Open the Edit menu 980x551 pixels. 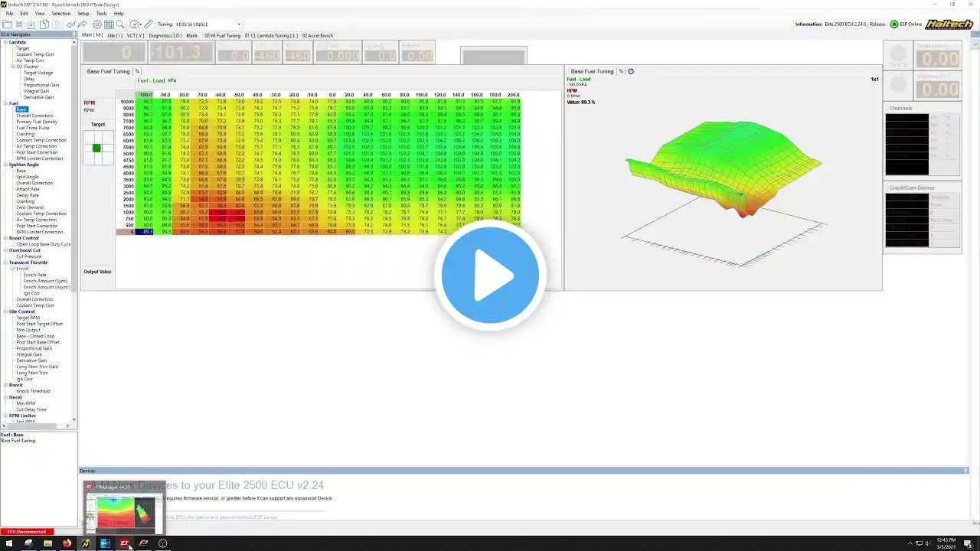pyautogui.click(x=24, y=14)
